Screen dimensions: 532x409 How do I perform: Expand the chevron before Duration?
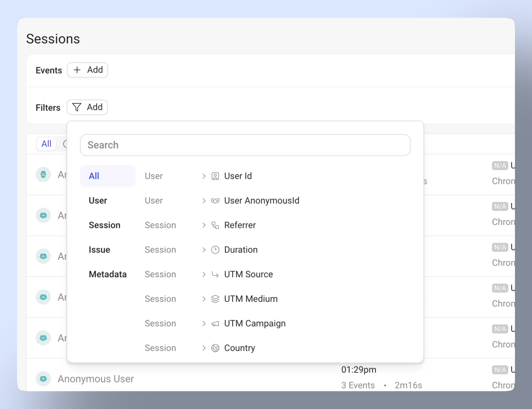click(204, 250)
